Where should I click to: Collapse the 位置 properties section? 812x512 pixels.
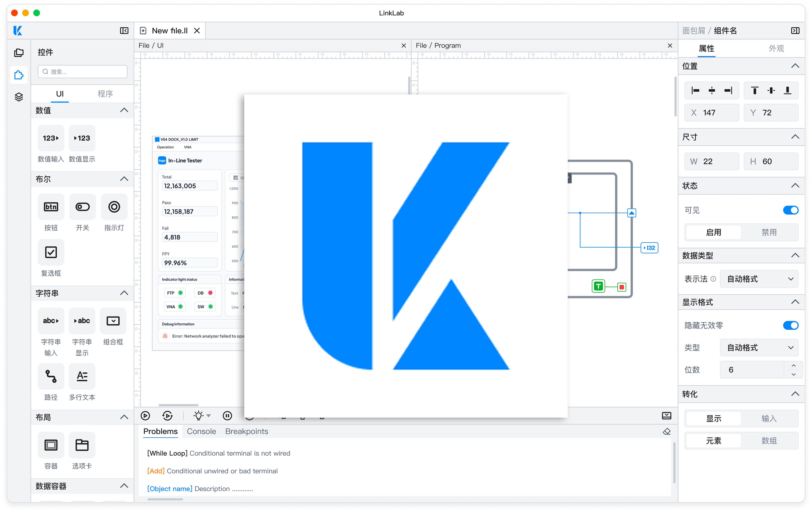tap(795, 66)
